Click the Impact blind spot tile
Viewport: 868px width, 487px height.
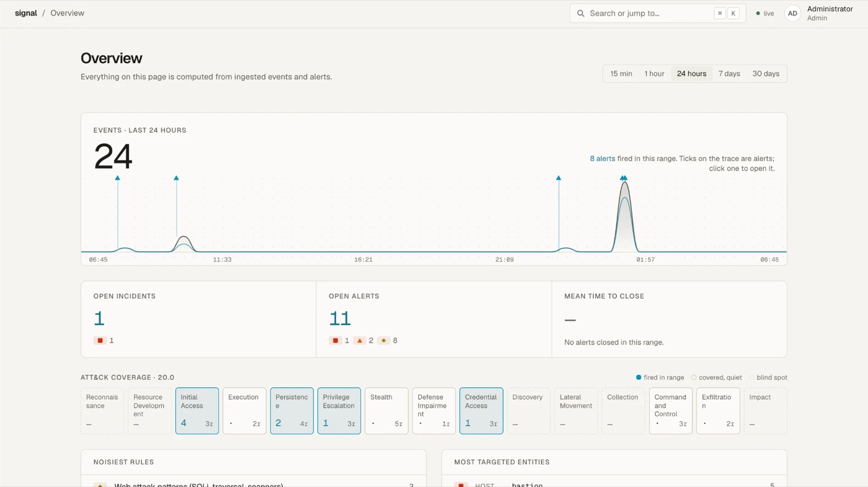click(766, 411)
